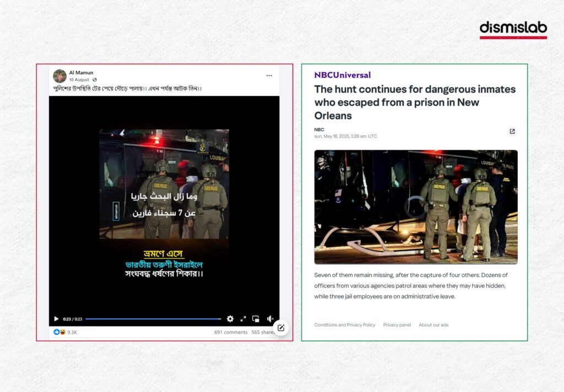The image size is (564, 392).
Task: Click the Al Mamun profile picture
Action: pyautogui.click(x=59, y=76)
